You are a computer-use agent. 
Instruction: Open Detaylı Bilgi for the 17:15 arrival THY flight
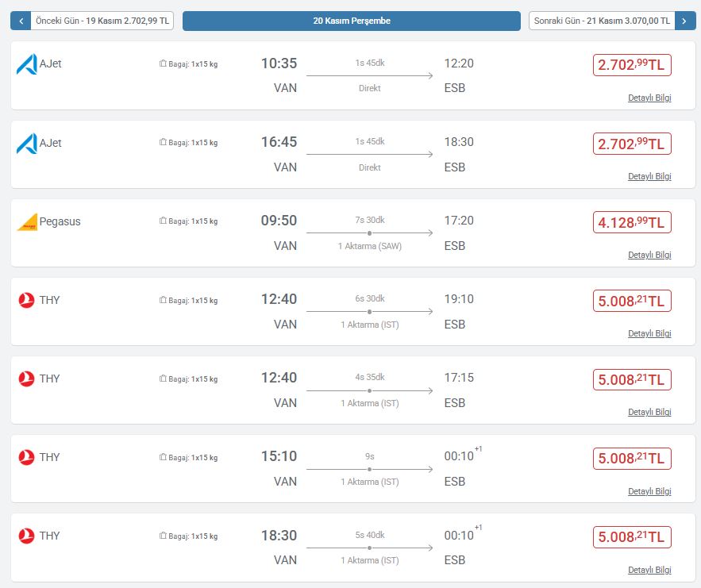[x=649, y=412]
